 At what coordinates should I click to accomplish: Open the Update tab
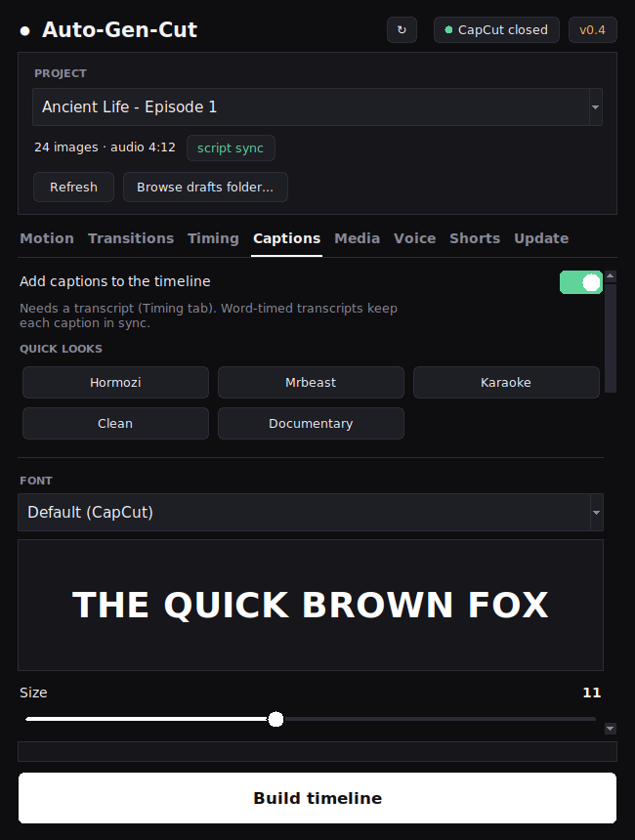(541, 238)
